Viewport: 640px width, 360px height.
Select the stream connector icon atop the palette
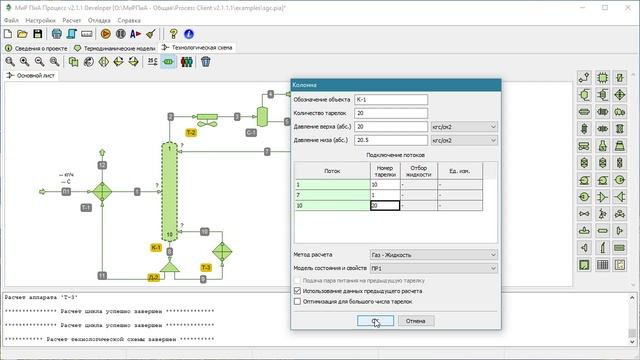[x=584, y=78]
